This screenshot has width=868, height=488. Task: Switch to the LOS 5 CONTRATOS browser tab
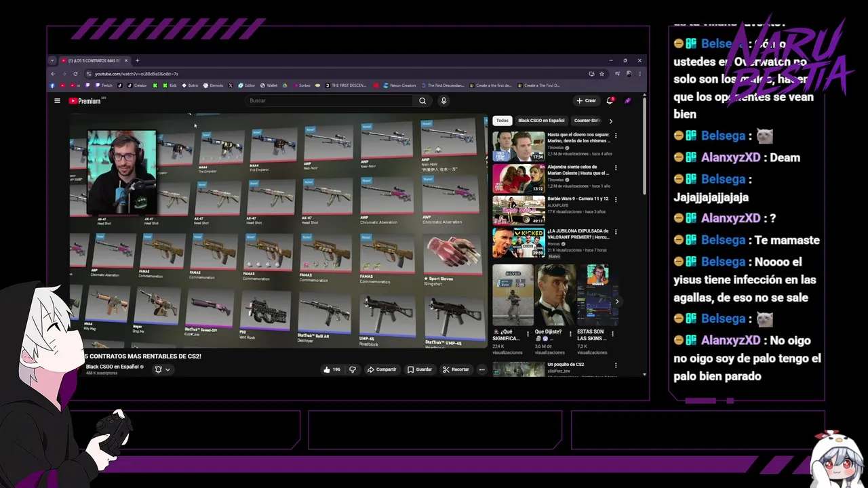(x=94, y=60)
